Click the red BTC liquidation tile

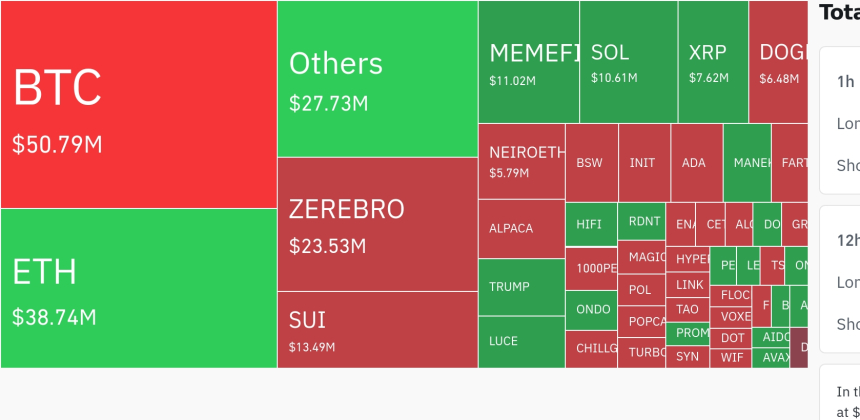(x=138, y=104)
